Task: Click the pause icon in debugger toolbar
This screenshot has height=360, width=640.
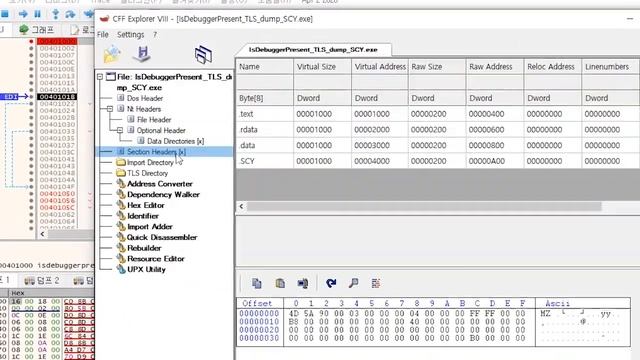Action: [x=38, y=14]
